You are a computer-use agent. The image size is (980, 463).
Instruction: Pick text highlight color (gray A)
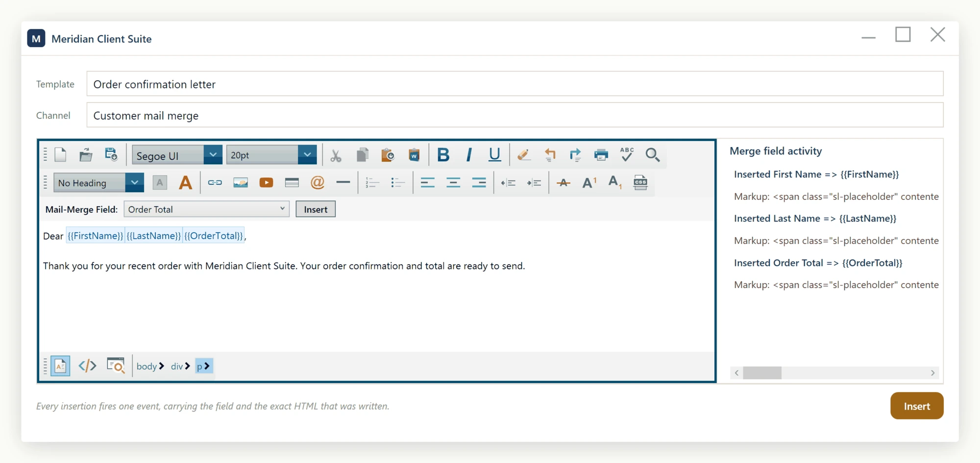click(160, 183)
